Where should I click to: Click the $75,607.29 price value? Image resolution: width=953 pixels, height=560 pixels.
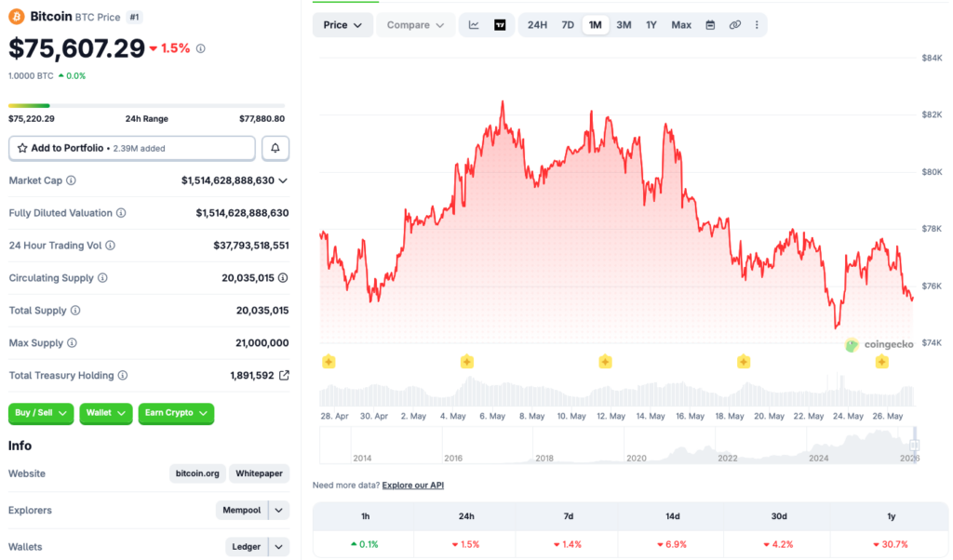click(76, 48)
